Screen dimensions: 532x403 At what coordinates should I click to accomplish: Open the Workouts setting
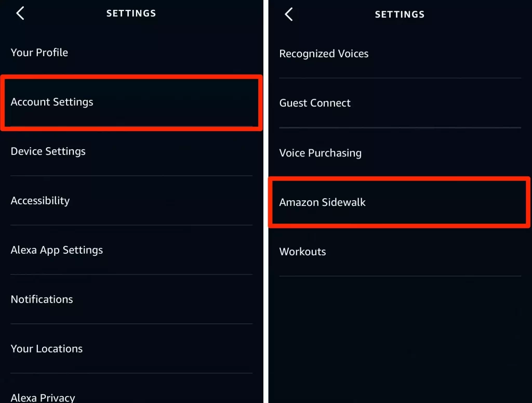click(x=302, y=252)
